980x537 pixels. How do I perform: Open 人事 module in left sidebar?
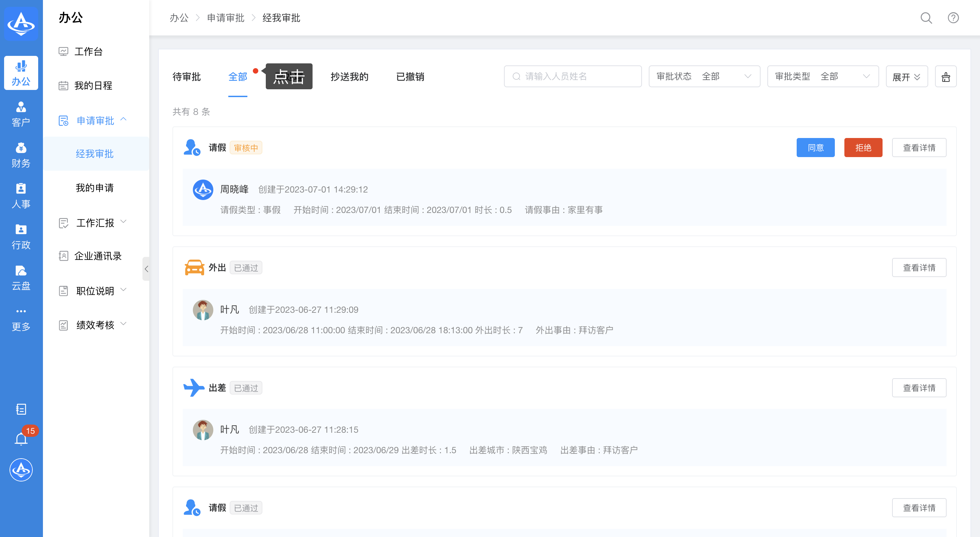click(x=21, y=196)
